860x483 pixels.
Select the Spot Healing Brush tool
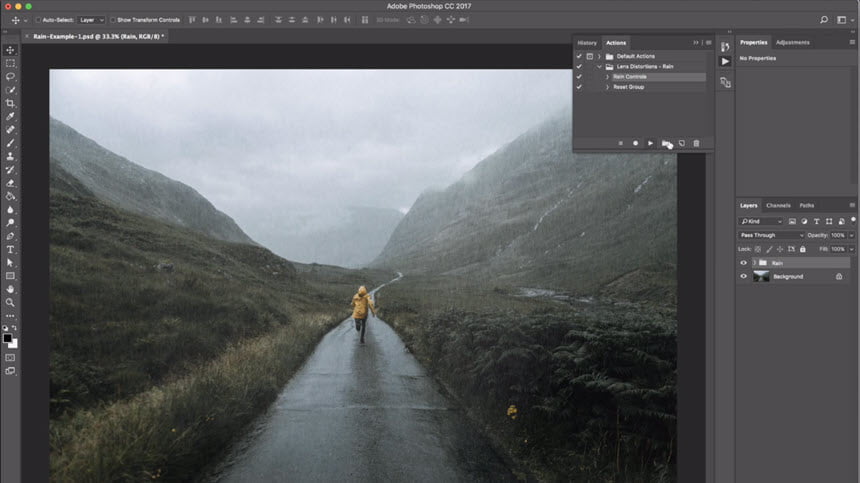point(10,130)
